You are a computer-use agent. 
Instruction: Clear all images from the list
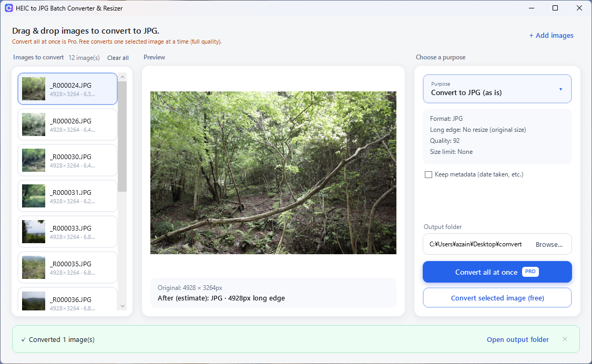tap(118, 58)
